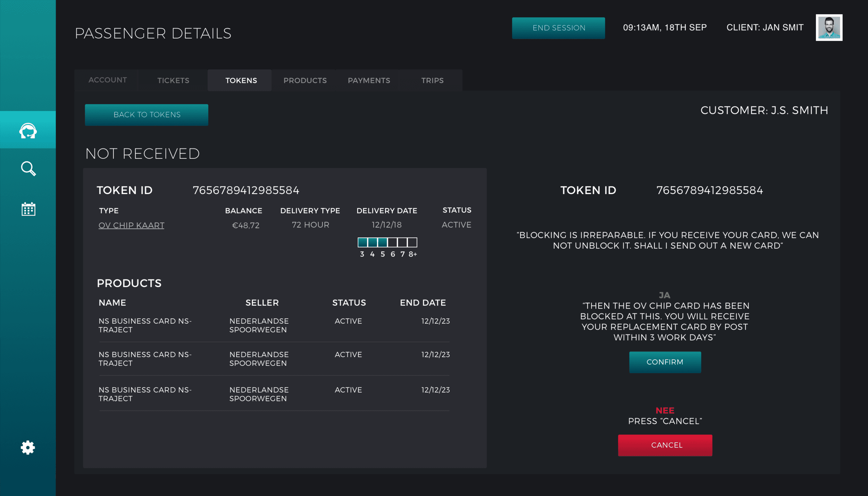Confirm blocking the OV chip card
The image size is (868, 496).
[665, 362]
